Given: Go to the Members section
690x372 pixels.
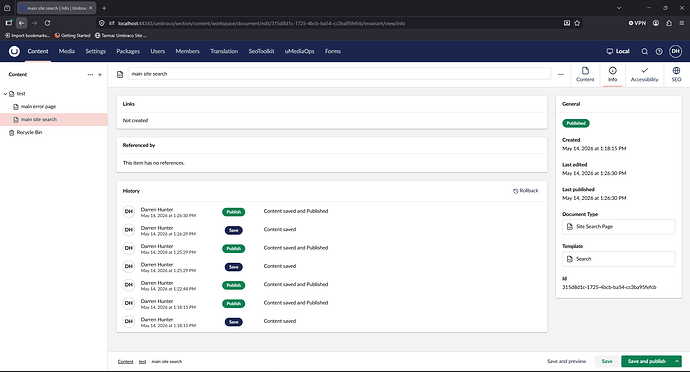Looking at the screenshot, I should (x=187, y=52).
